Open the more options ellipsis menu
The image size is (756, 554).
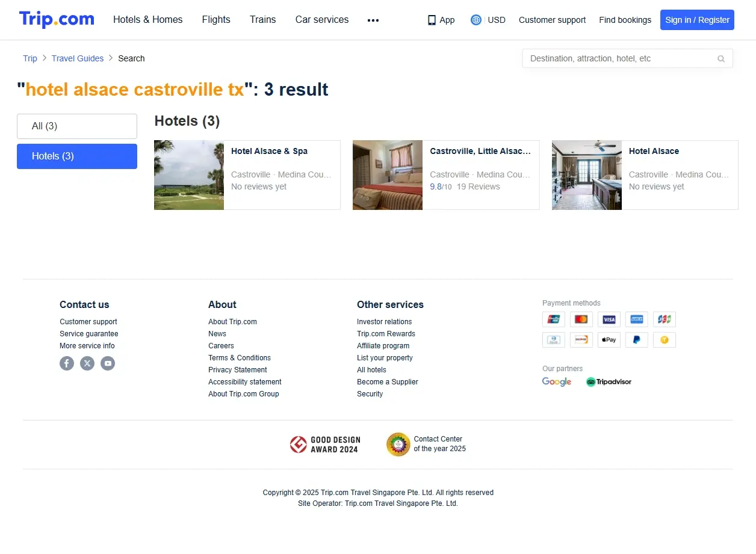[x=373, y=20]
